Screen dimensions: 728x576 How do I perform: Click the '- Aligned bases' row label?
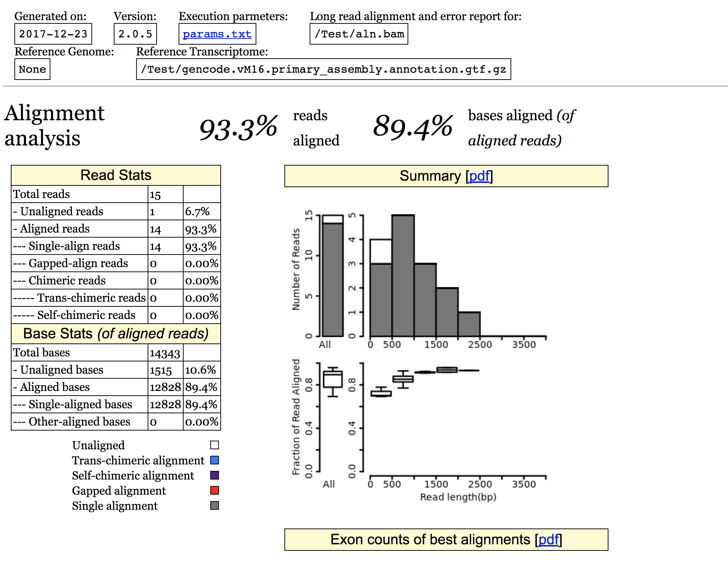point(51,387)
